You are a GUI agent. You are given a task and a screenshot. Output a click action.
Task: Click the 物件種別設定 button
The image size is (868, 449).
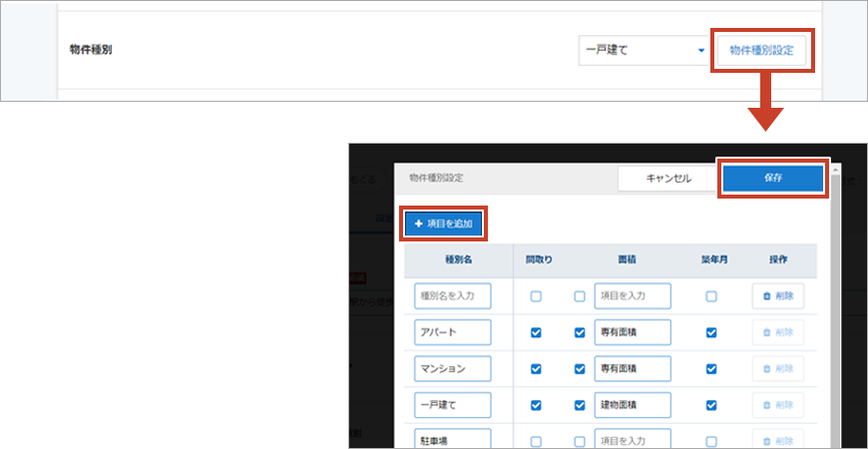761,51
